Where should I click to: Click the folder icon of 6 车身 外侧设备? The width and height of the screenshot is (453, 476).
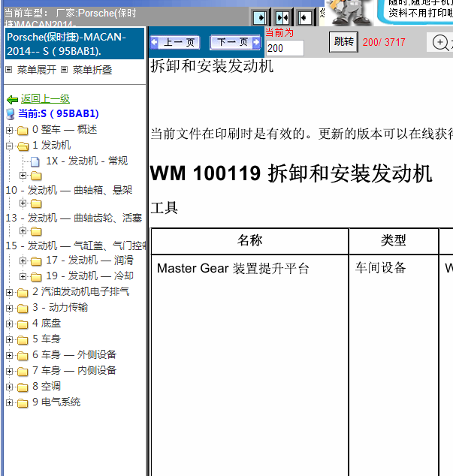pyautogui.click(x=23, y=356)
